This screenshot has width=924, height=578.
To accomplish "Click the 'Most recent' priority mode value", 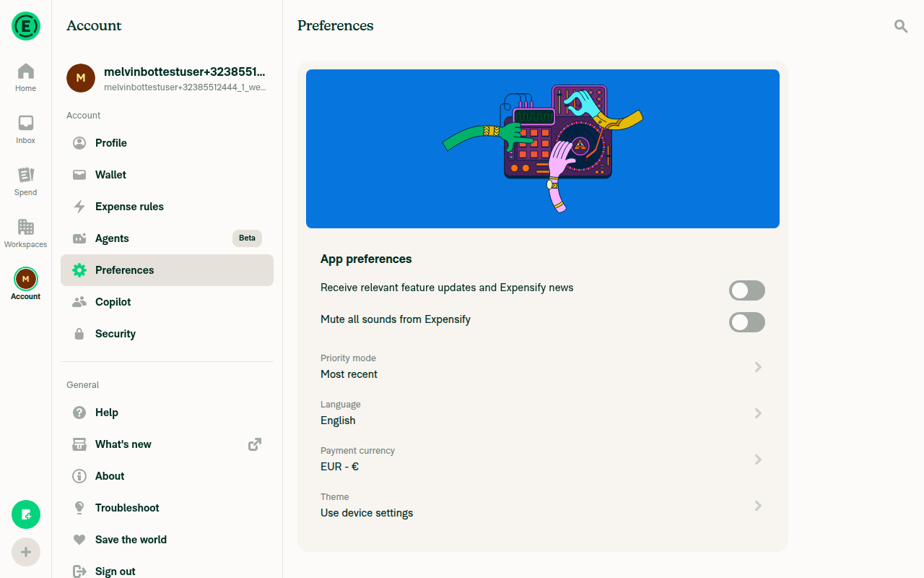I will point(349,374).
